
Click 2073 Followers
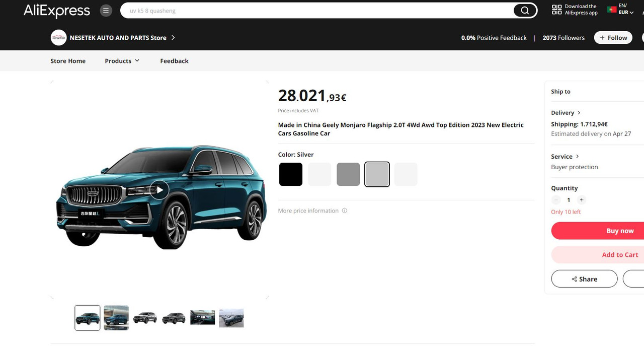[x=563, y=38]
